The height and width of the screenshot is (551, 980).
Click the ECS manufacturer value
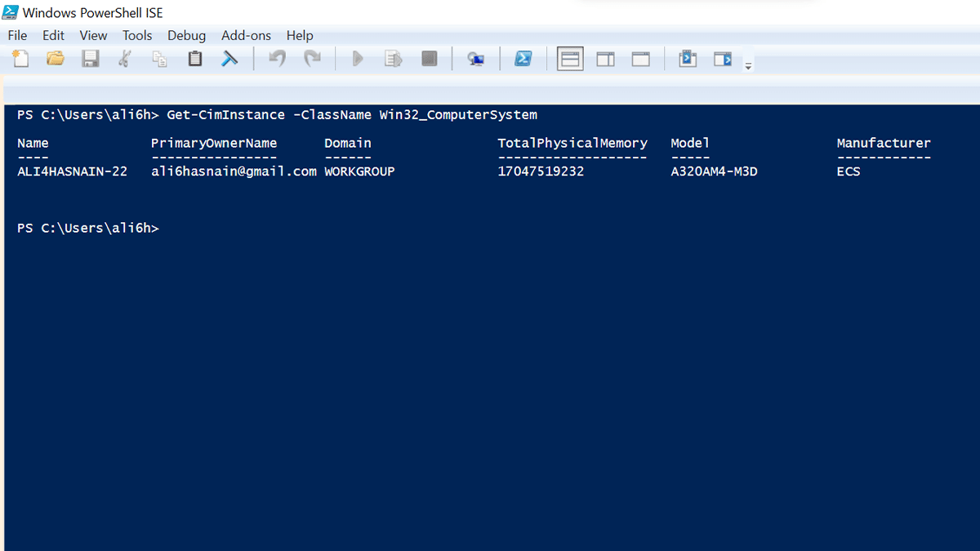849,171
